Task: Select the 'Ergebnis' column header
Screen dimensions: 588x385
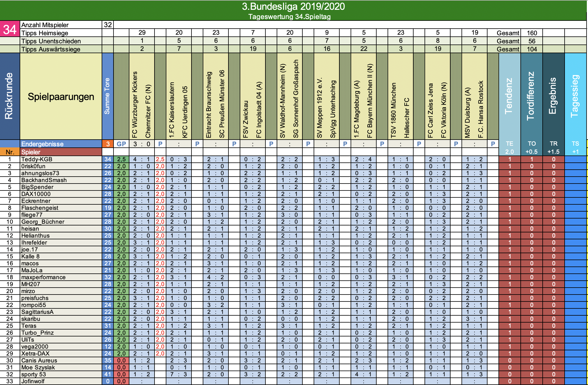Action: [x=553, y=96]
